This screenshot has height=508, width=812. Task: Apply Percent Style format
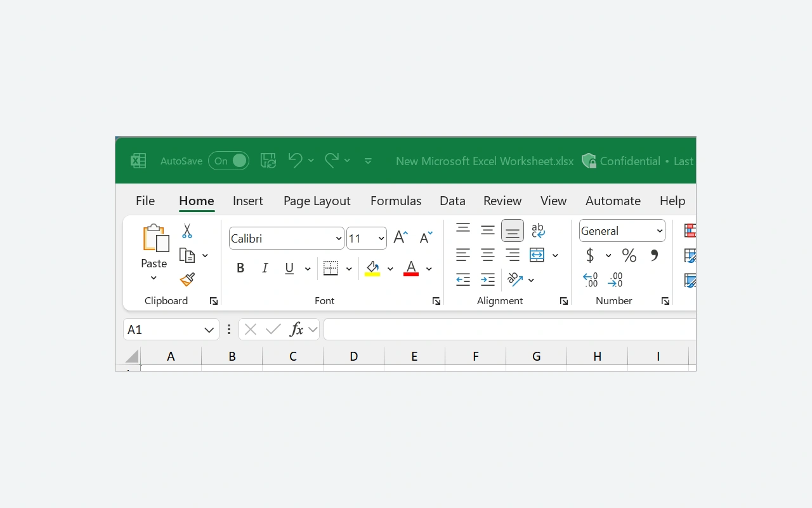[x=629, y=255]
